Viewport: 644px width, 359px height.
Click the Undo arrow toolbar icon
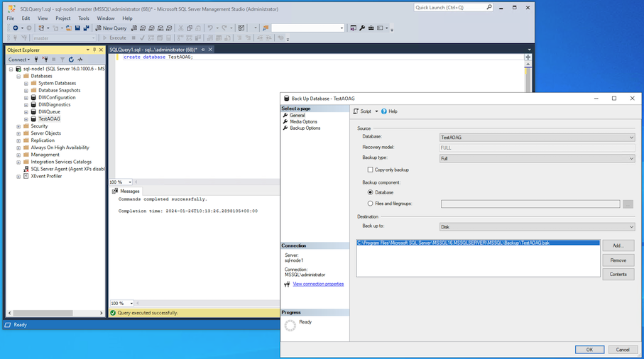coord(210,28)
